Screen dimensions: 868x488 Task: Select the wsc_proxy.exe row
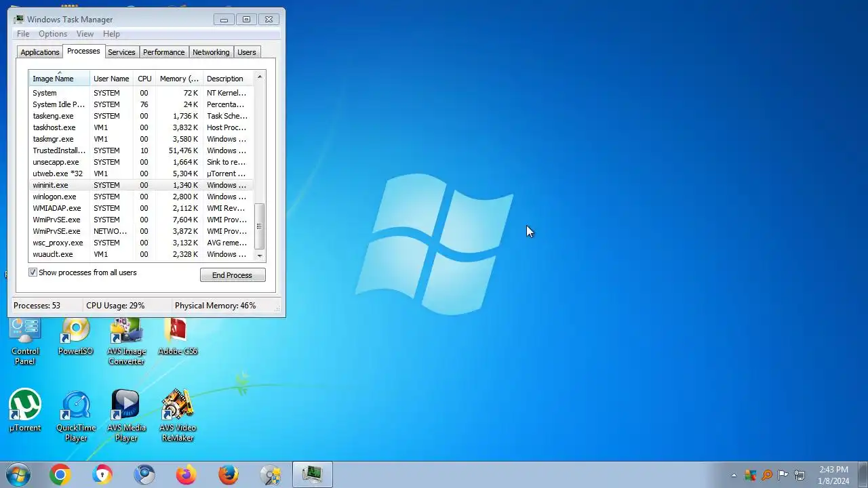coord(141,243)
